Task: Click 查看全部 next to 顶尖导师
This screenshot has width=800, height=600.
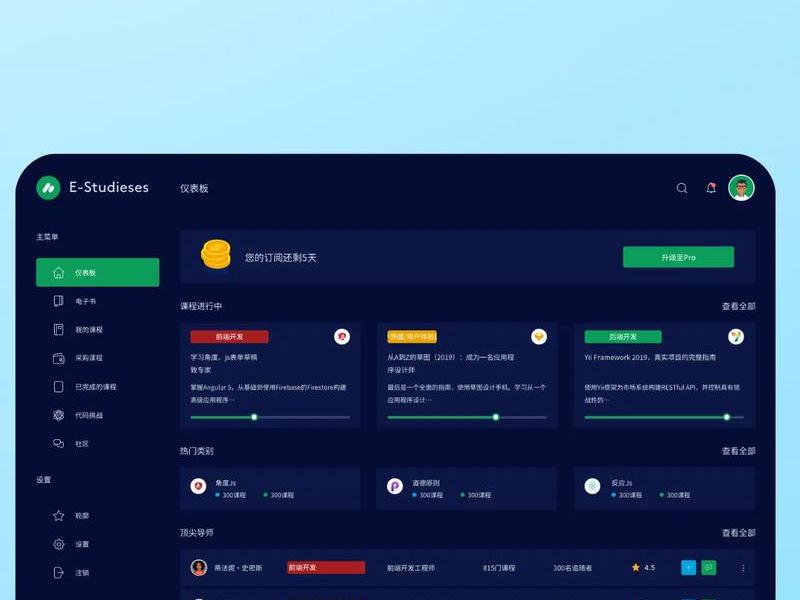Action: point(738,533)
